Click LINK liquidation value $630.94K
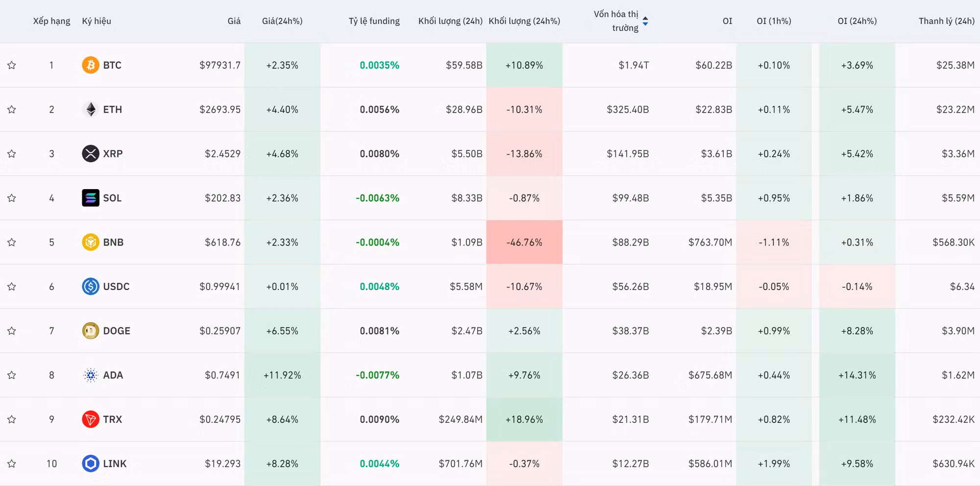Image resolution: width=980 pixels, height=486 pixels. click(x=954, y=463)
